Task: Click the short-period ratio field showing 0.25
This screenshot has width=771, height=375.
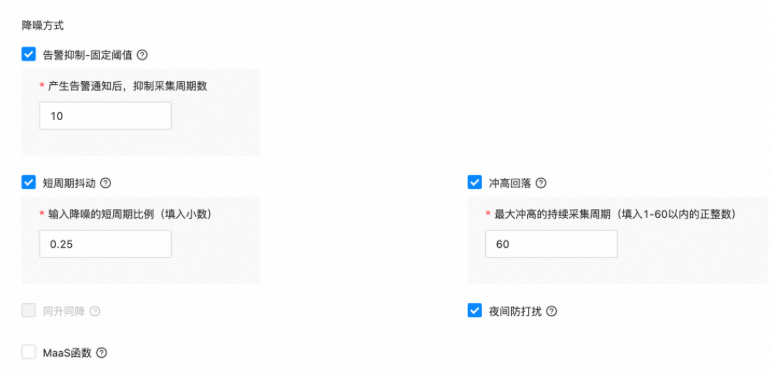Action: click(x=105, y=244)
